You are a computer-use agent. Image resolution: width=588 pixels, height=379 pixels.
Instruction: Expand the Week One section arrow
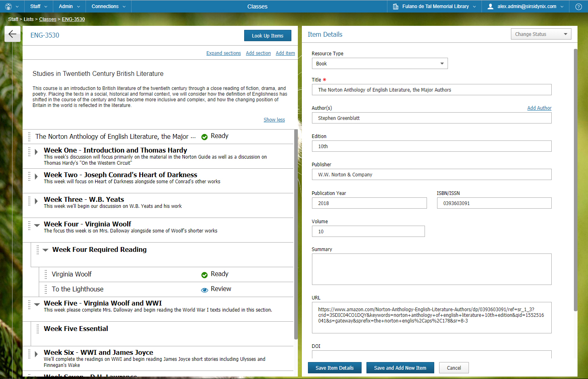pos(36,152)
